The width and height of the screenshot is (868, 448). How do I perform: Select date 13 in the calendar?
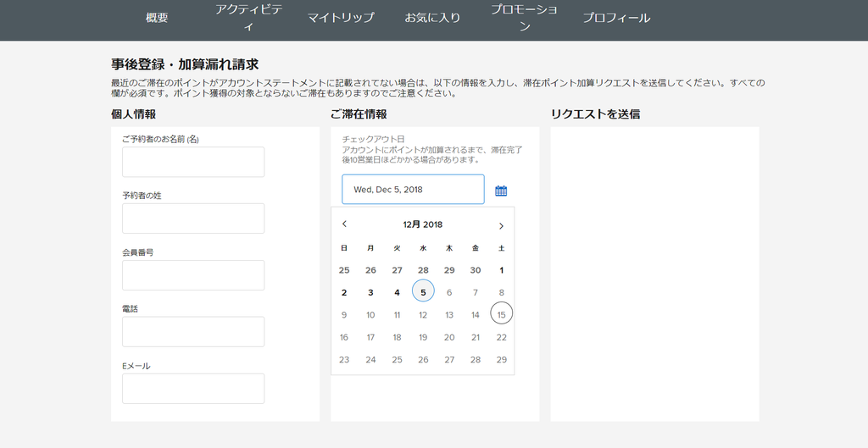coord(449,315)
